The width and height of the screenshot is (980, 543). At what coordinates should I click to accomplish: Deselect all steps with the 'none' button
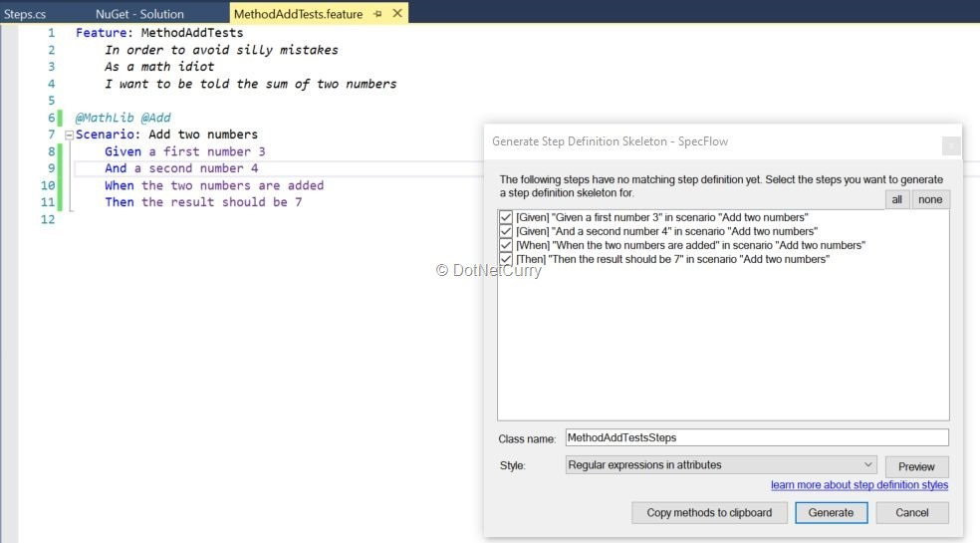[x=930, y=199]
